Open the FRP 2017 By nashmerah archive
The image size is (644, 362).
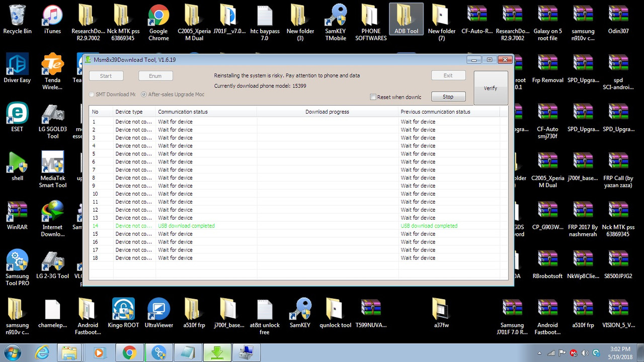pyautogui.click(x=583, y=218)
